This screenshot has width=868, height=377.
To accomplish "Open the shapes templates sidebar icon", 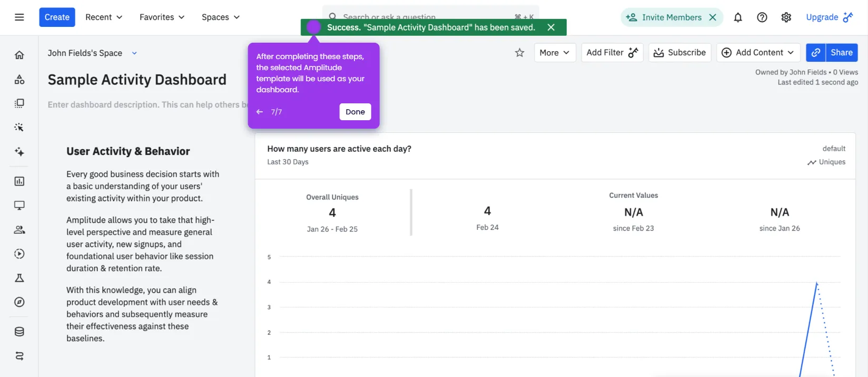I will 19,79.
